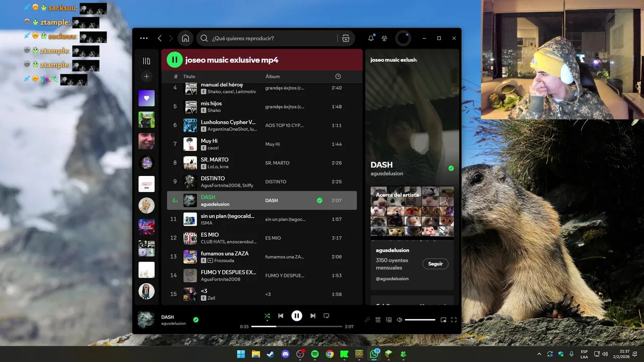Open the Friend Activity icon

(x=384, y=38)
